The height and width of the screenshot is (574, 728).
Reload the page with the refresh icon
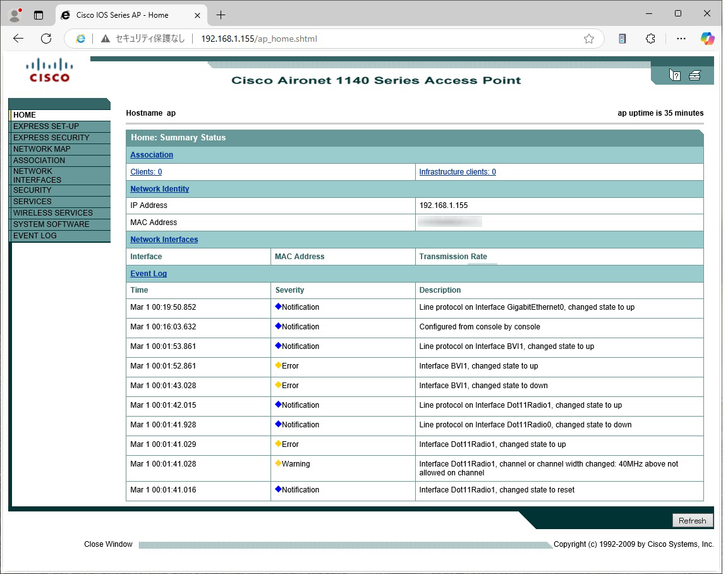(46, 39)
